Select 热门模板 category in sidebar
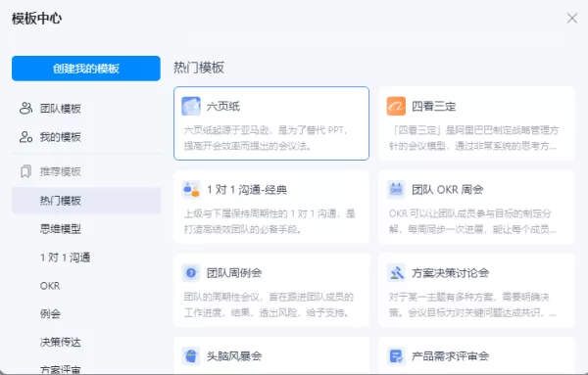The height and width of the screenshot is (375, 588). coord(86,201)
